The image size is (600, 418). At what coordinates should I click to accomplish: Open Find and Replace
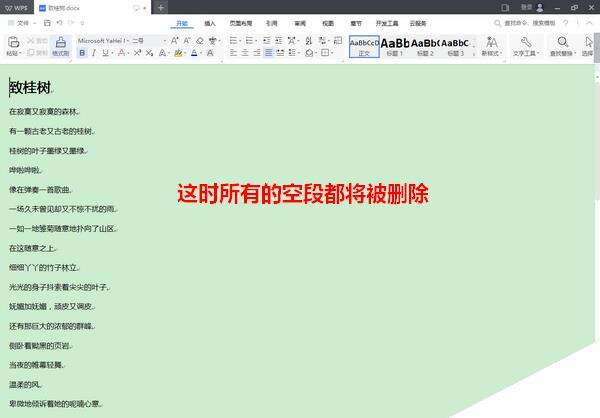(563, 46)
